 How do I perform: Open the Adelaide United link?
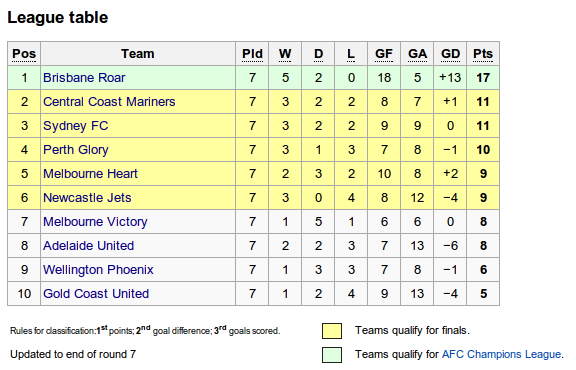point(89,246)
